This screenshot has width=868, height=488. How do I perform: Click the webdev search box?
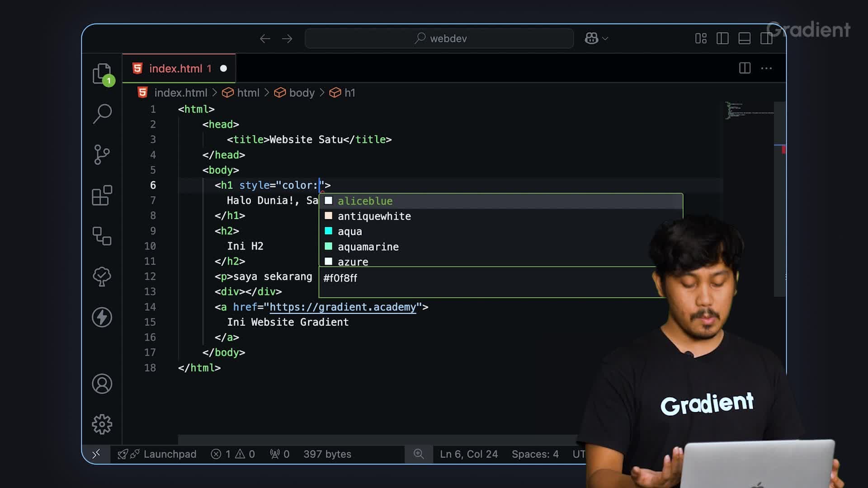click(439, 38)
